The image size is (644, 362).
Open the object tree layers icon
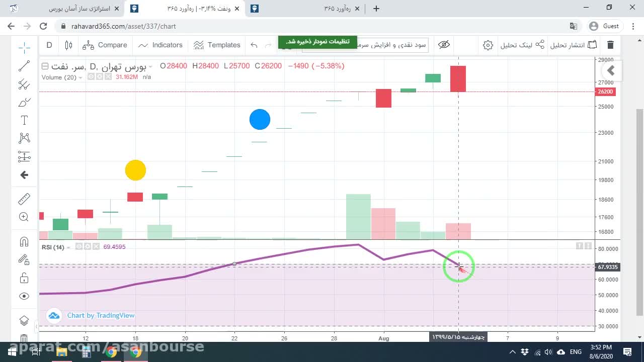(x=24, y=321)
